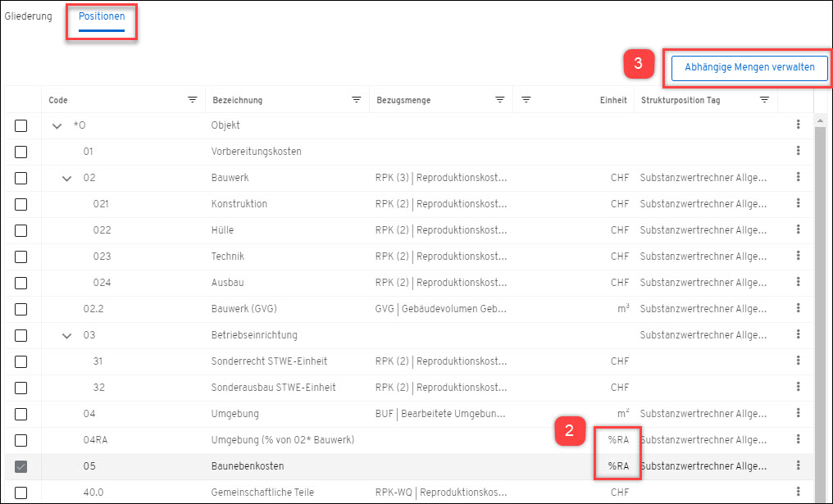833x504 pixels.
Task: Click the Einheit column header
Action: 613,100
